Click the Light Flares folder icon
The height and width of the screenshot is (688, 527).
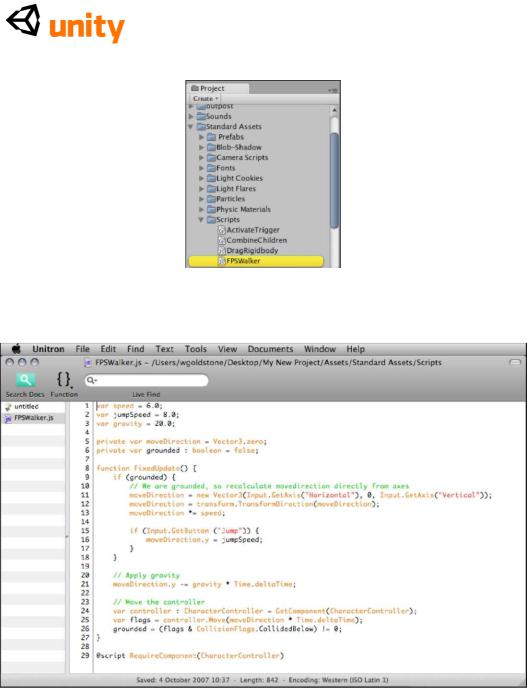pos(212,189)
